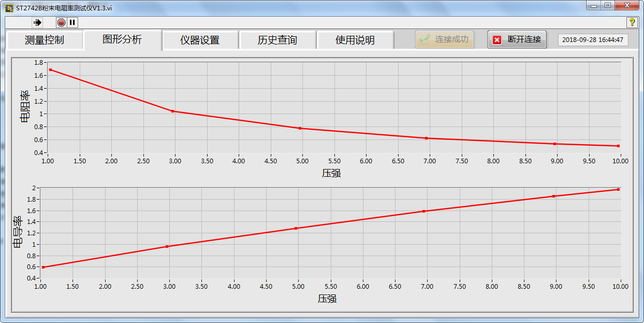Click the 断开连接 button
Viewport: 644px width, 323px height.
pos(517,39)
